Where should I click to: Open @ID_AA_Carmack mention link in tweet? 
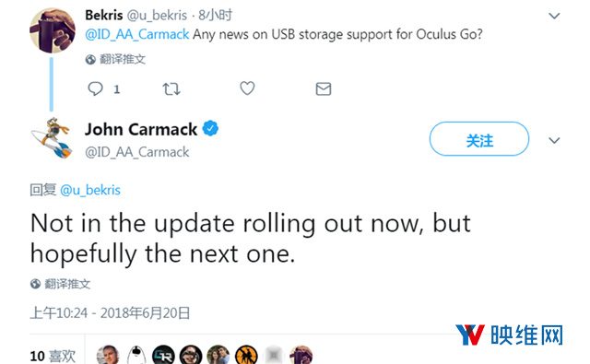137,35
